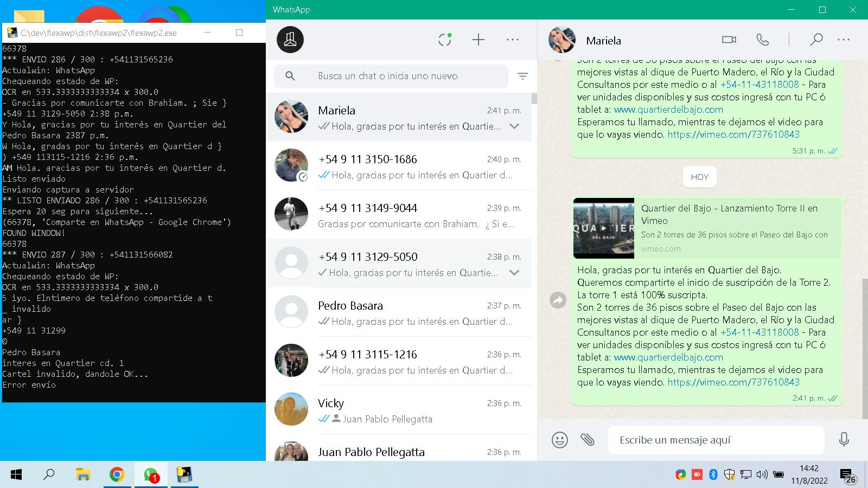Open the emoji picker

click(560, 440)
